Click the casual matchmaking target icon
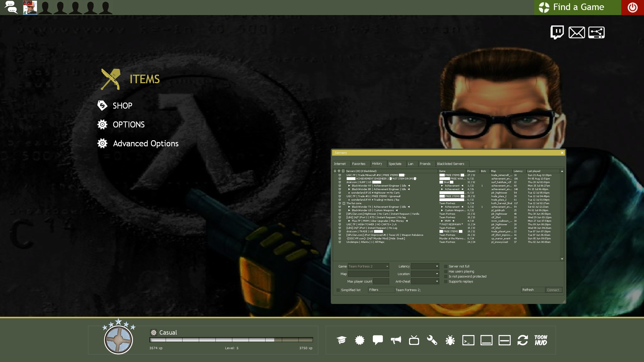 click(x=118, y=339)
